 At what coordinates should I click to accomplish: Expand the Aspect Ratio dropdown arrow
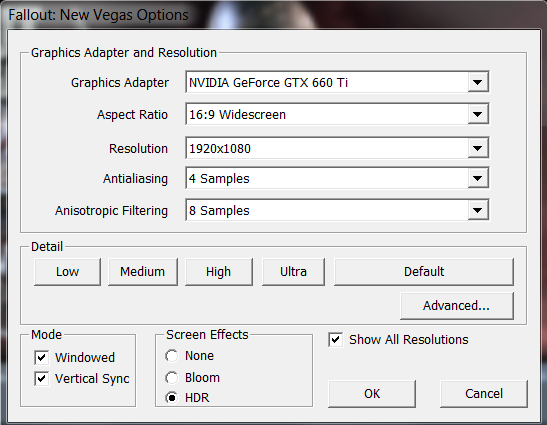tap(477, 114)
